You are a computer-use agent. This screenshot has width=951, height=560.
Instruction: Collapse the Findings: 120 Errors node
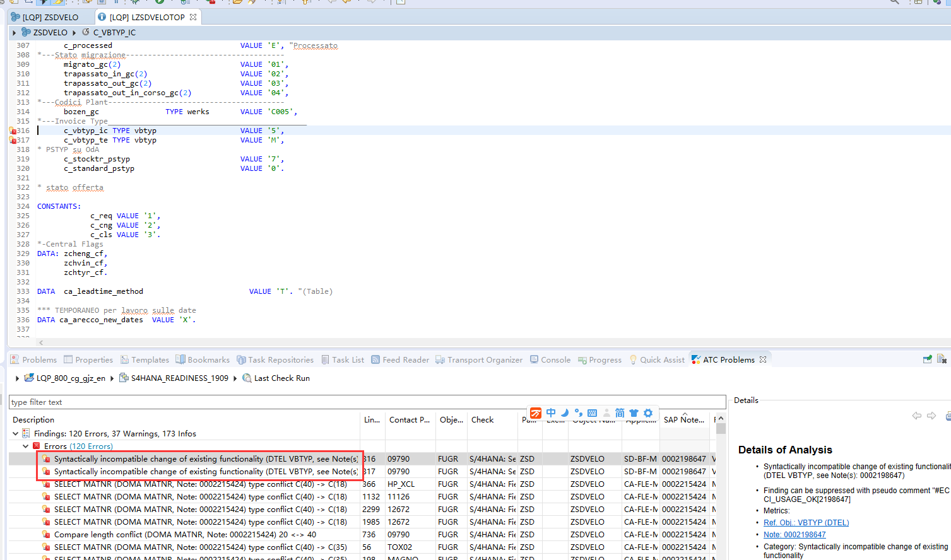[15, 433]
